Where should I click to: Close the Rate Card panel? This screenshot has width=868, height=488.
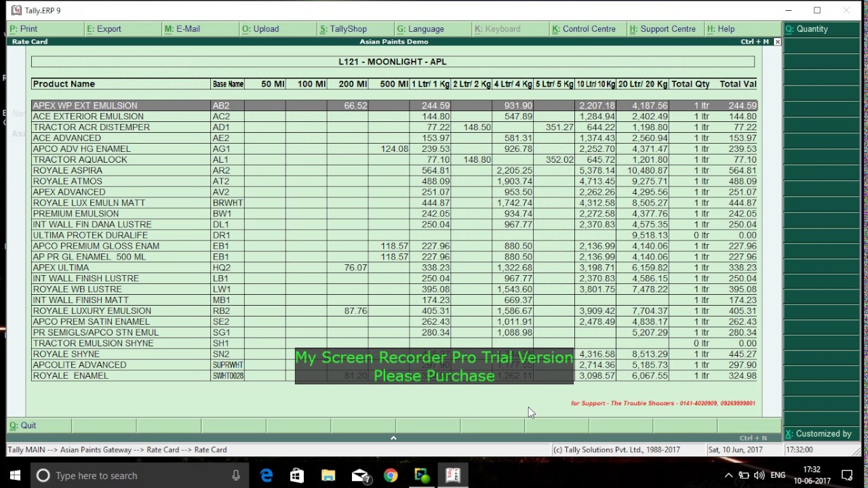click(x=777, y=42)
